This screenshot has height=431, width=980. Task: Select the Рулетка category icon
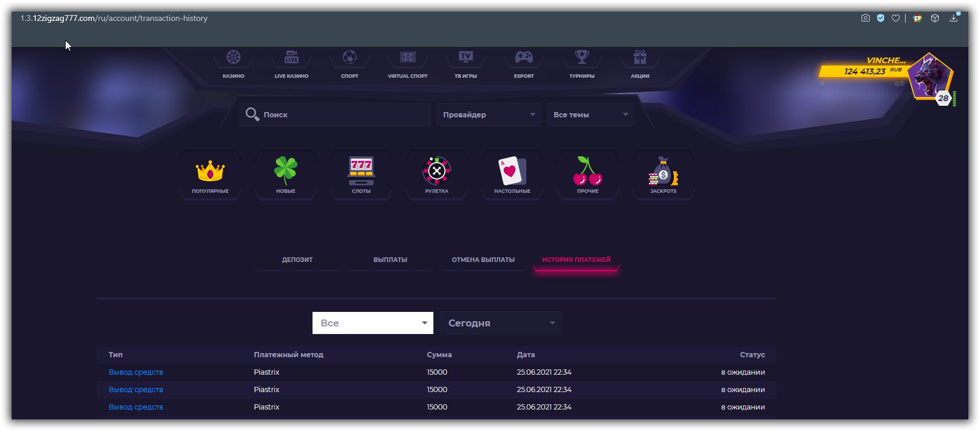(437, 171)
